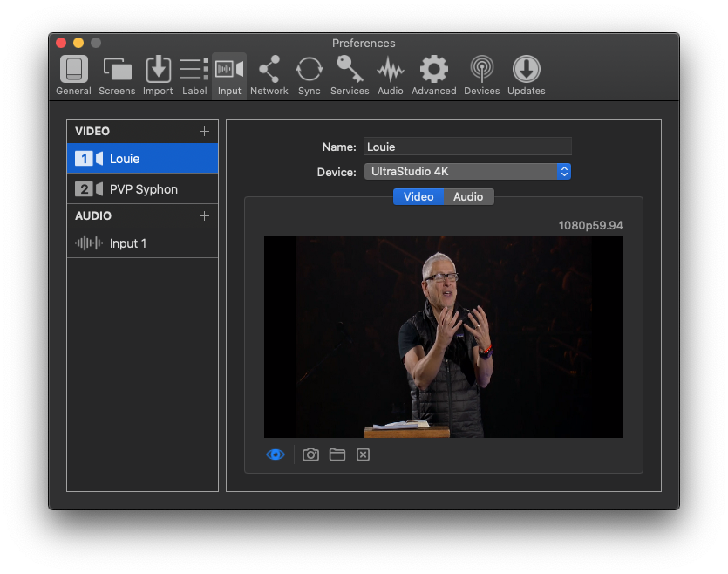Open the Updates preferences pane
This screenshot has height=574, width=728.
[x=526, y=76]
